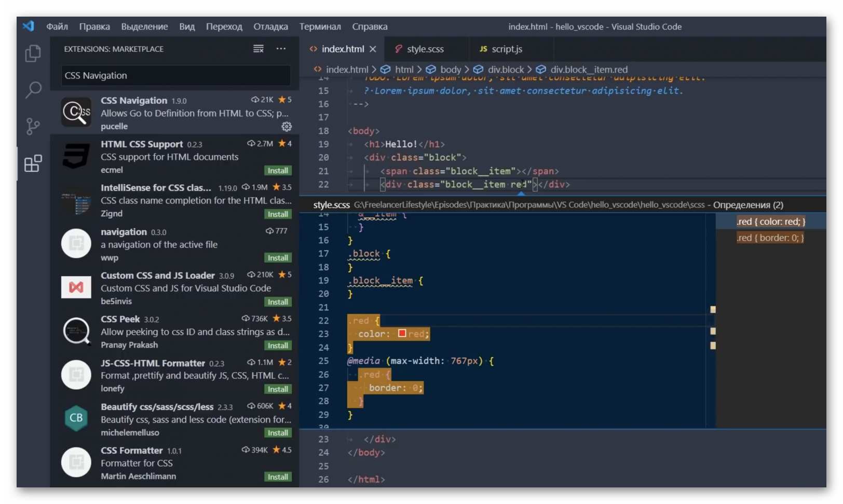843x504 pixels.
Task: Clear extensions search results icon
Action: [258, 49]
